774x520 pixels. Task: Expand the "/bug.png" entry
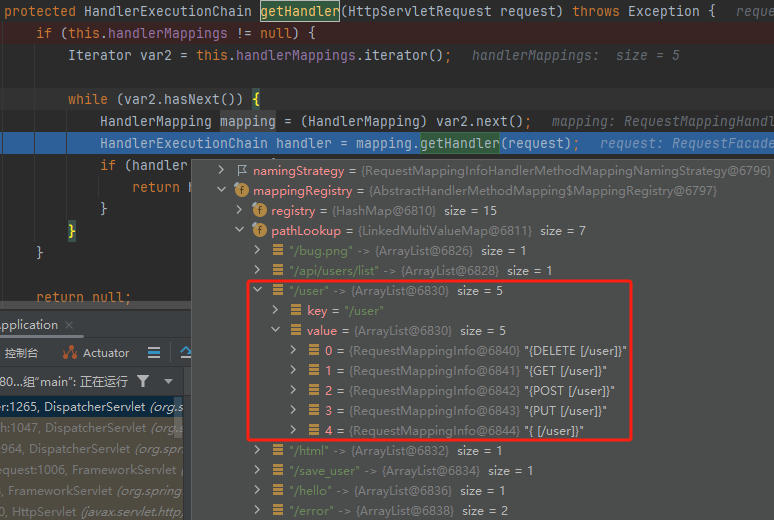[x=257, y=250]
